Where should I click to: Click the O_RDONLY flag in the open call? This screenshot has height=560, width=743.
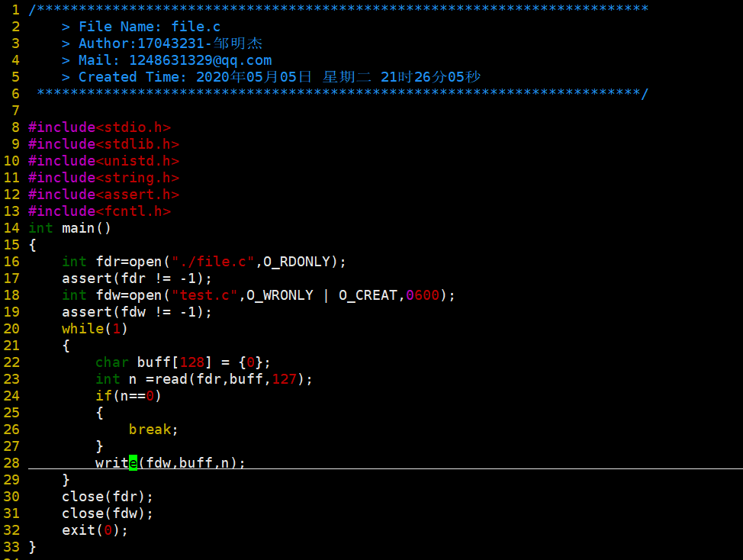click(297, 262)
